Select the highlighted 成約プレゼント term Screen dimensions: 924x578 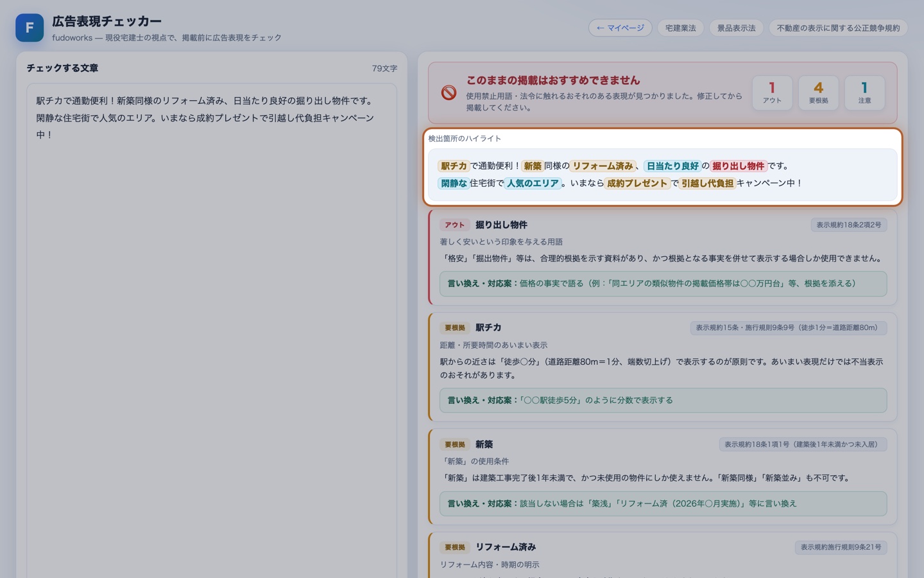click(637, 183)
